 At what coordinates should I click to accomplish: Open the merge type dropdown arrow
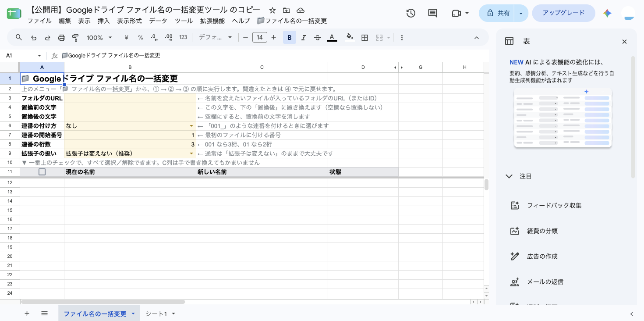pyautogui.click(x=389, y=38)
